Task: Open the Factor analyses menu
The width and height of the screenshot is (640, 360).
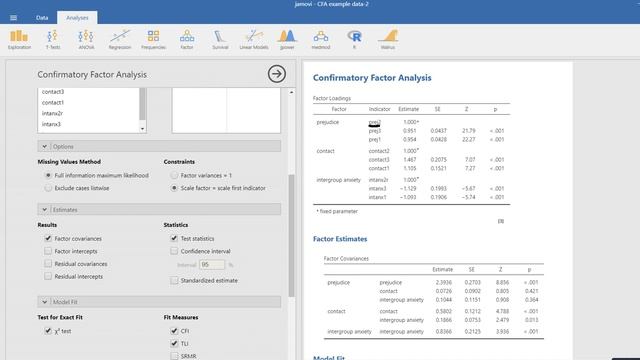Action: pos(187,40)
